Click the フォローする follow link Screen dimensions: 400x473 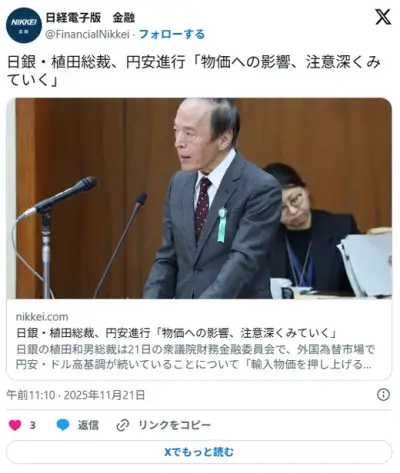(x=172, y=34)
